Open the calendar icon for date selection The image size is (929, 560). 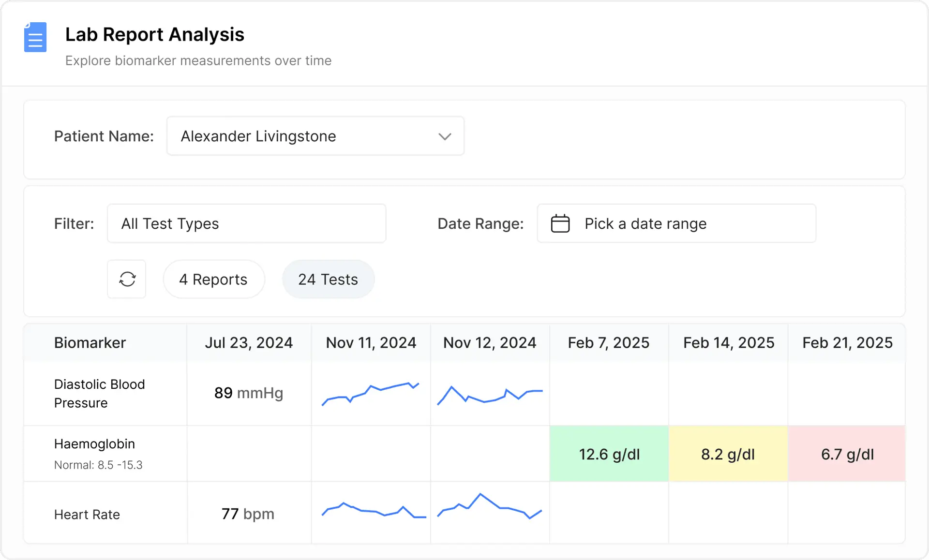560,223
